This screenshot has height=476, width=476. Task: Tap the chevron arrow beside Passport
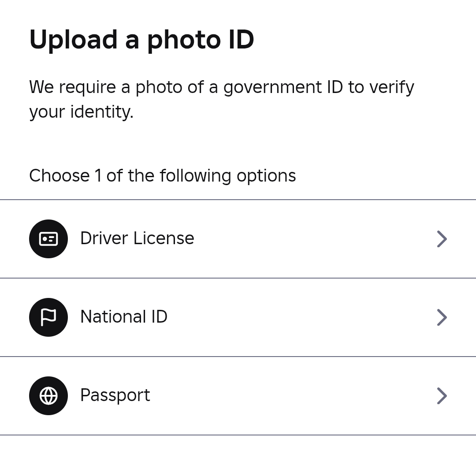(x=442, y=396)
